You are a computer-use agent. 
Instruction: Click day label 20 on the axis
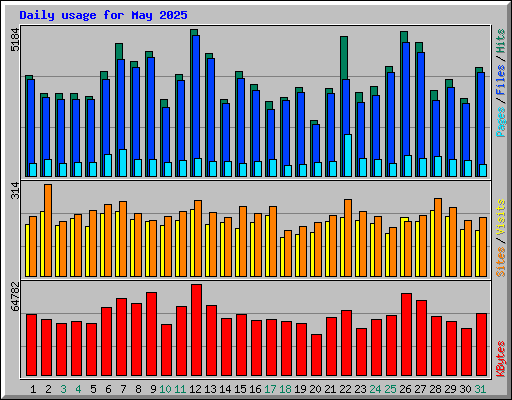pos(315,389)
